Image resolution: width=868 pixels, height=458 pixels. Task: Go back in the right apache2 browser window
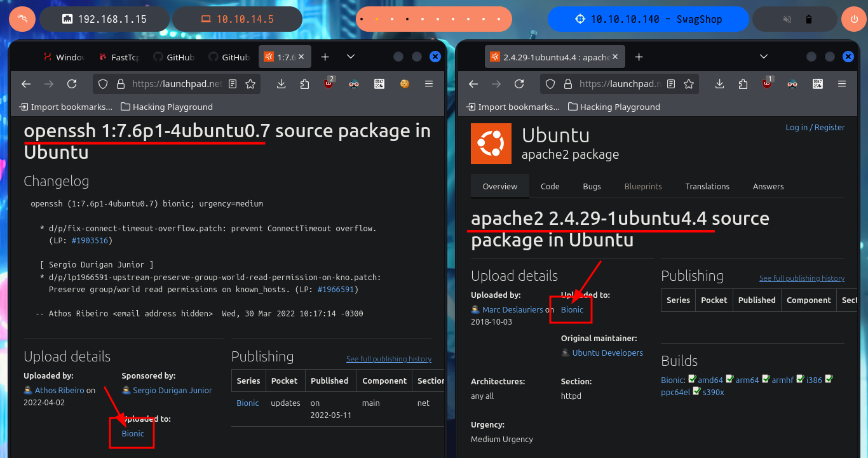[x=473, y=84]
